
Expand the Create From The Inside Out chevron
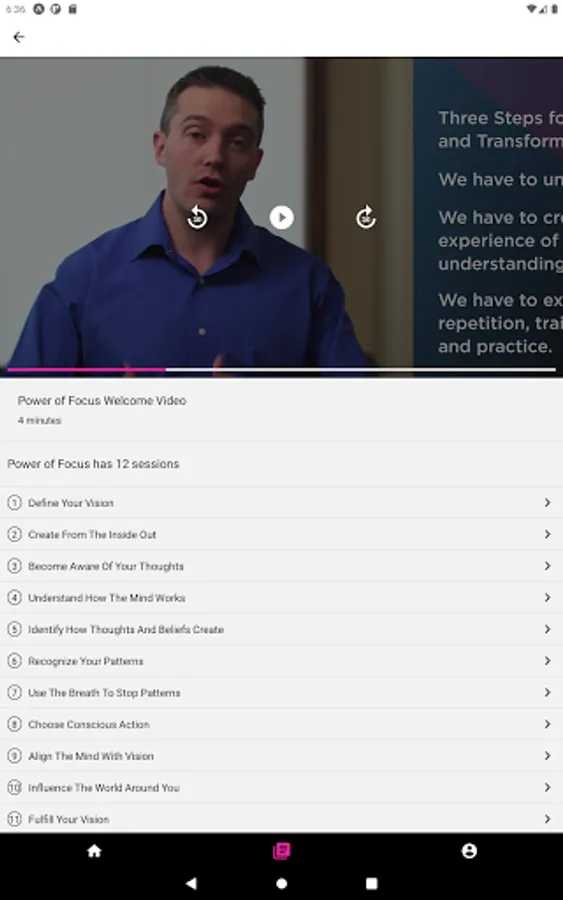548,534
